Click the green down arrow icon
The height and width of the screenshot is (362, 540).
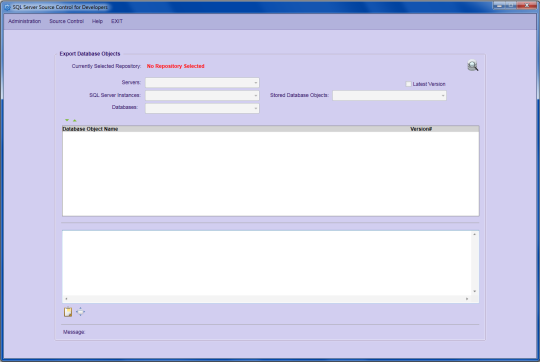tap(67, 120)
